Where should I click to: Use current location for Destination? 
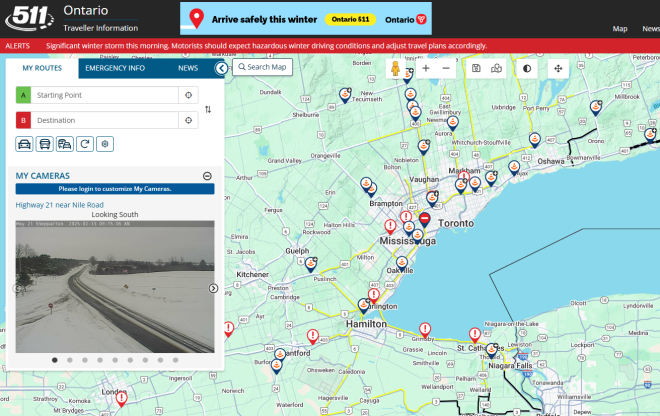189,120
